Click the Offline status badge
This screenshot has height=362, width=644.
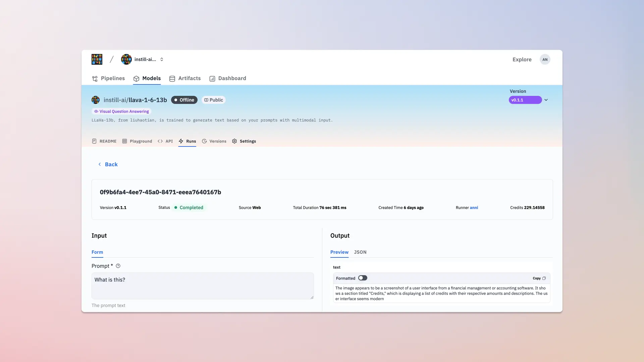pyautogui.click(x=184, y=100)
